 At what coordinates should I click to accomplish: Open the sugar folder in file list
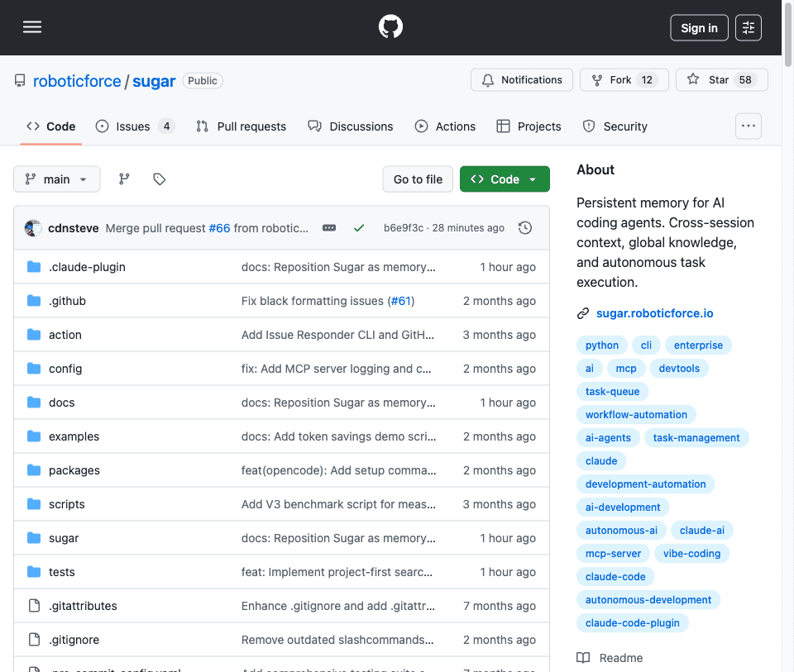[x=64, y=538]
